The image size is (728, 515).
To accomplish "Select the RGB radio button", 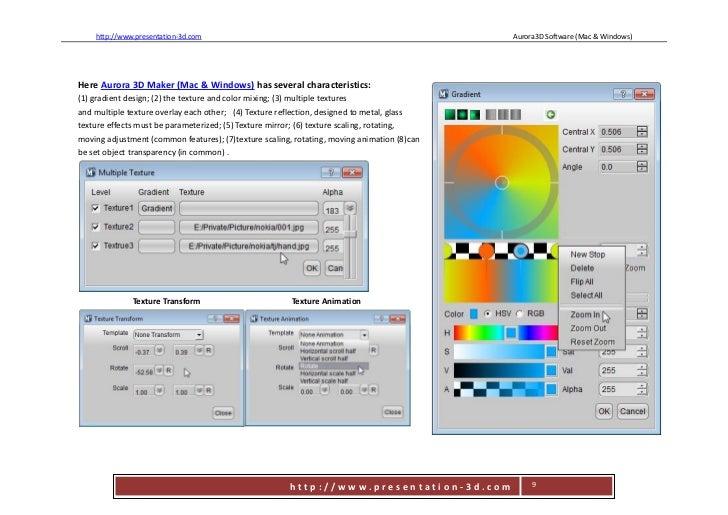I will [520, 314].
